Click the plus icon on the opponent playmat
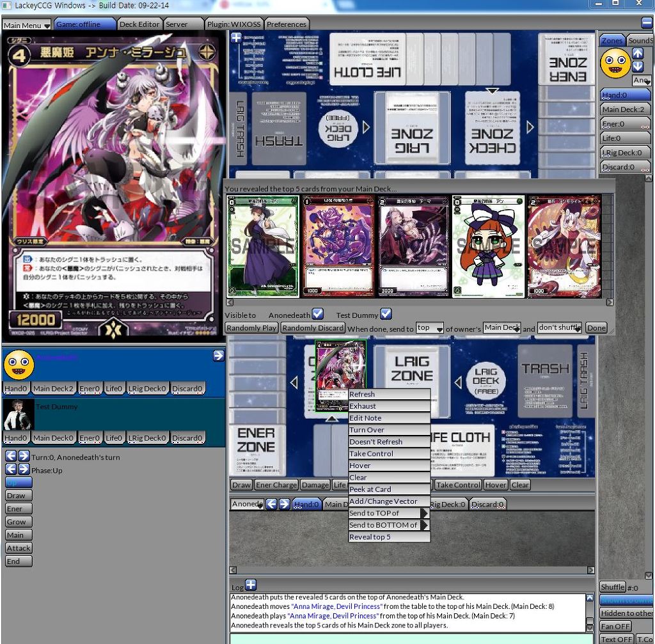The height and width of the screenshot is (644, 655). tap(236, 38)
